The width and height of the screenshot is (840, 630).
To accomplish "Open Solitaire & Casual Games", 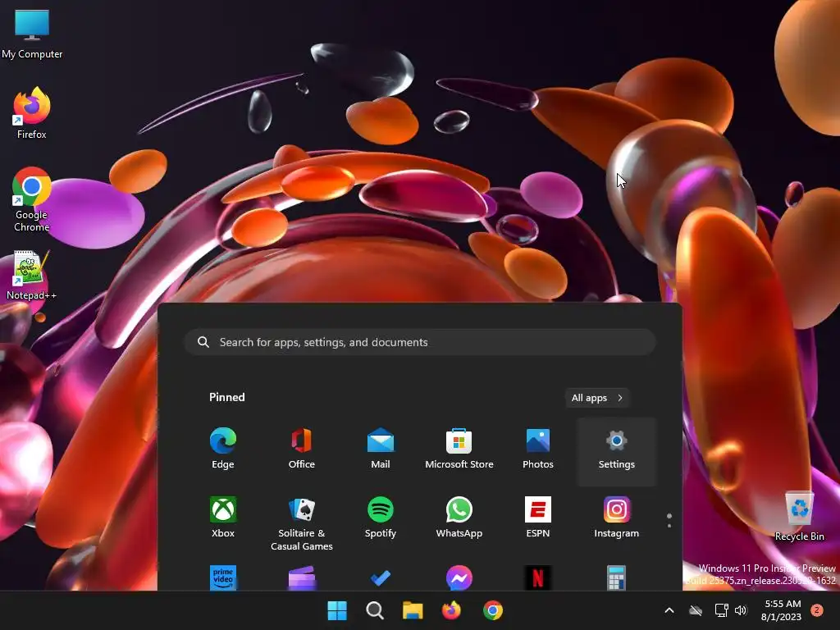I will (x=302, y=524).
